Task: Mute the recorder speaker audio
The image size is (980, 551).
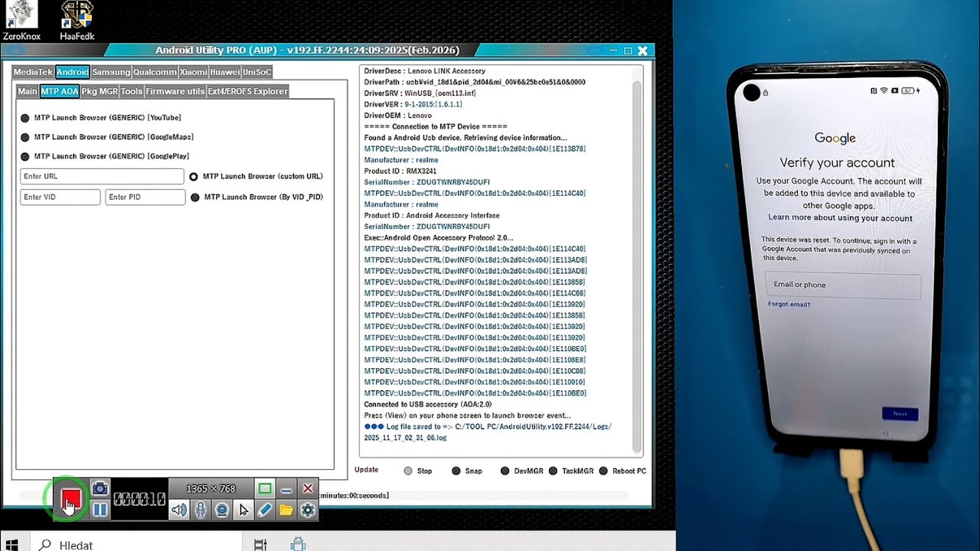Action: pyautogui.click(x=179, y=510)
